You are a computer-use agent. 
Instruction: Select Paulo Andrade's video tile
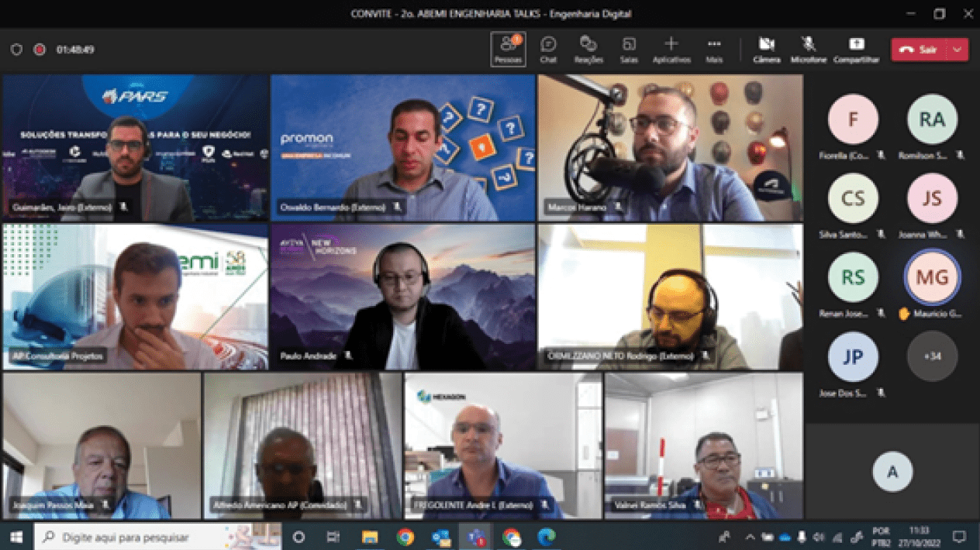click(402, 297)
